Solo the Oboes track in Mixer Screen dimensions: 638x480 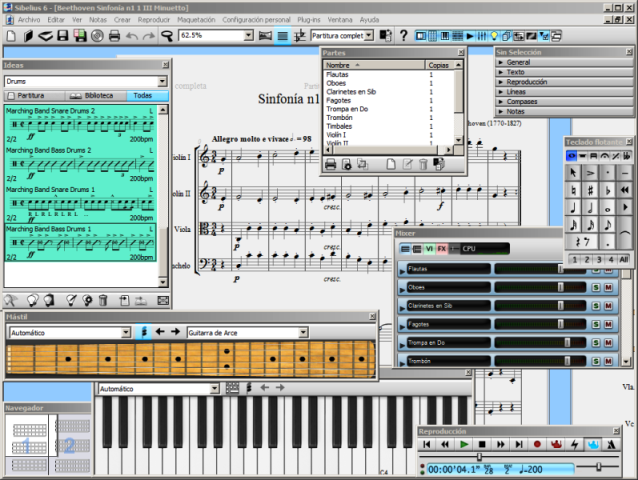[x=596, y=288]
